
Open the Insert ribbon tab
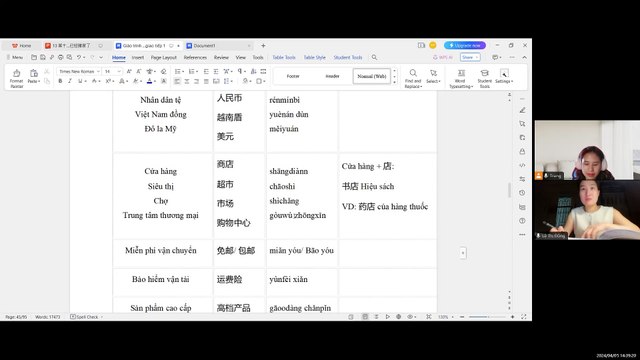[138, 58]
